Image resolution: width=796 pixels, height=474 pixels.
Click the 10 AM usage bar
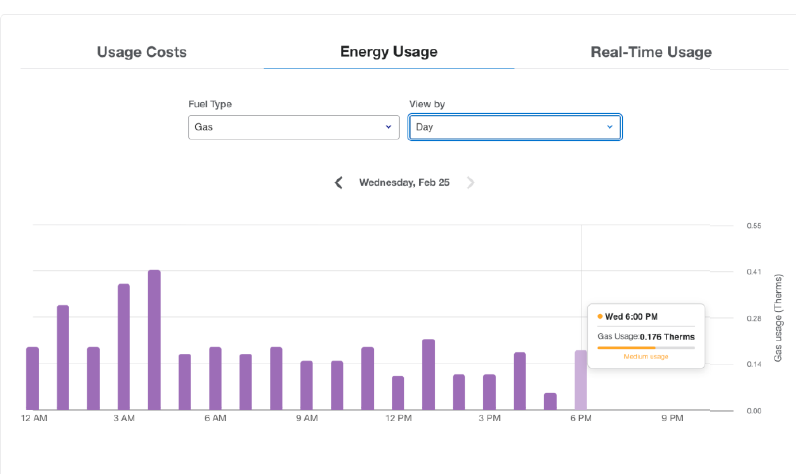tap(337, 385)
